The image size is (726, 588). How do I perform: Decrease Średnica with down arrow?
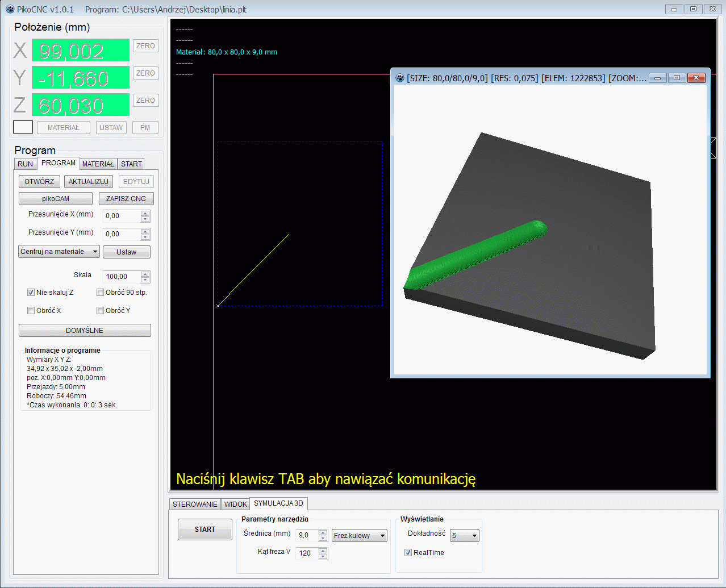[323, 539]
